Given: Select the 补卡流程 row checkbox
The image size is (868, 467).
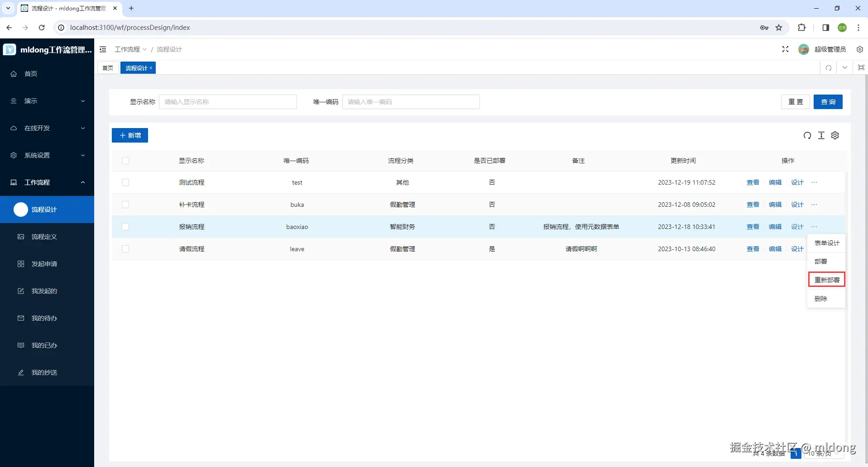Looking at the screenshot, I should tap(125, 205).
